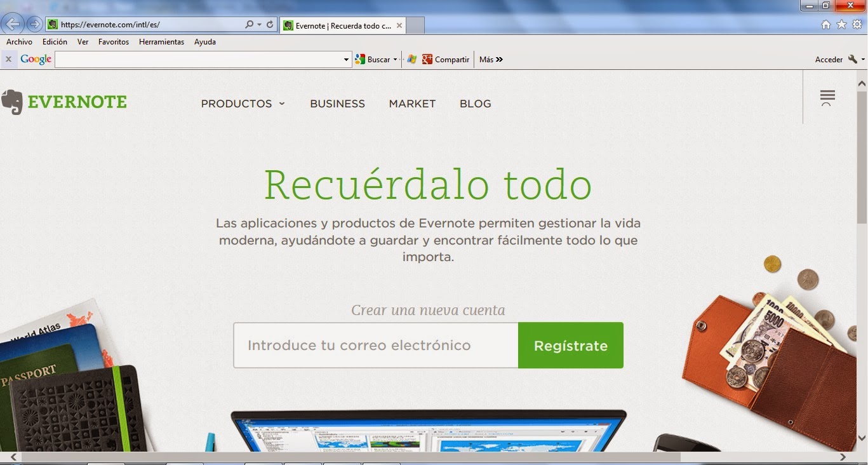The height and width of the screenshot is (465, 868).
Task: Click the Evernote favicon in the address bar
Action: (53, 25)
